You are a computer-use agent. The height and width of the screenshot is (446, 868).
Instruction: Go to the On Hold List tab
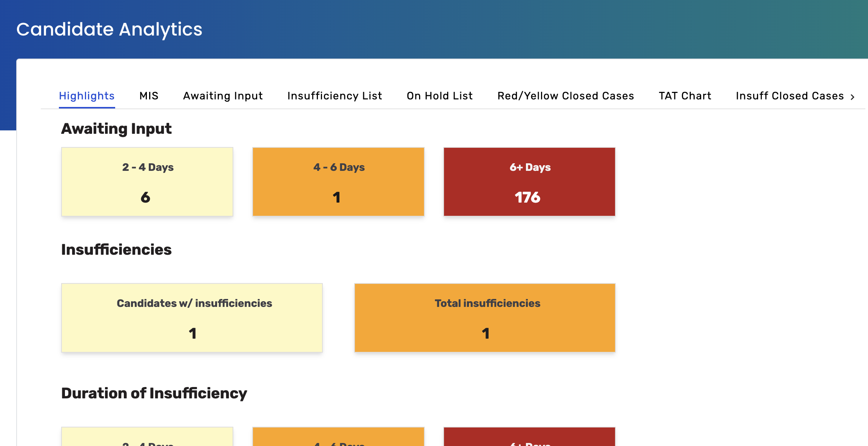439,96
